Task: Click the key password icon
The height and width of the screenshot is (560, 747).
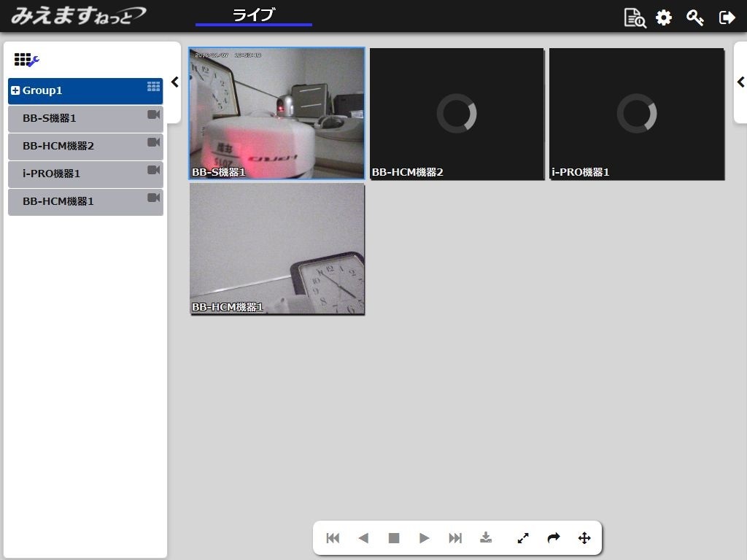Action: (x=695, y=17)
